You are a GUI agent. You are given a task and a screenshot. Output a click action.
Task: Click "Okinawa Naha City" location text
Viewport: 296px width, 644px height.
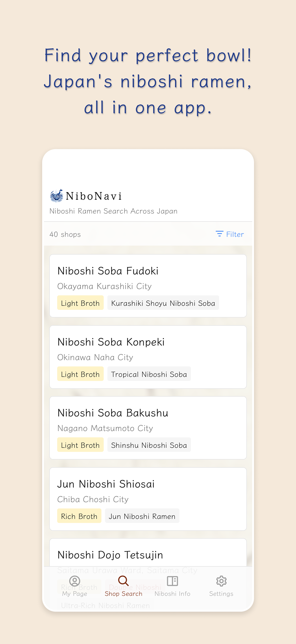pos(95,357)
